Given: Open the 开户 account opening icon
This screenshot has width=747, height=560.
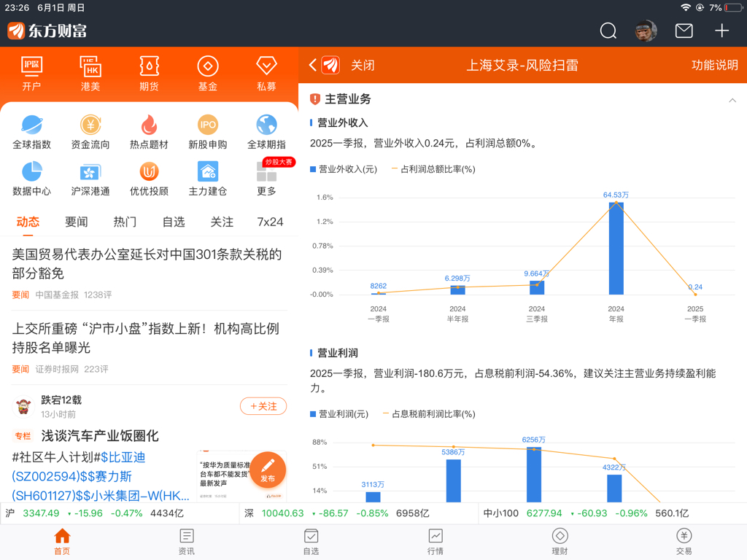Looking at the screenshot, I should click(x=31, y=74).
